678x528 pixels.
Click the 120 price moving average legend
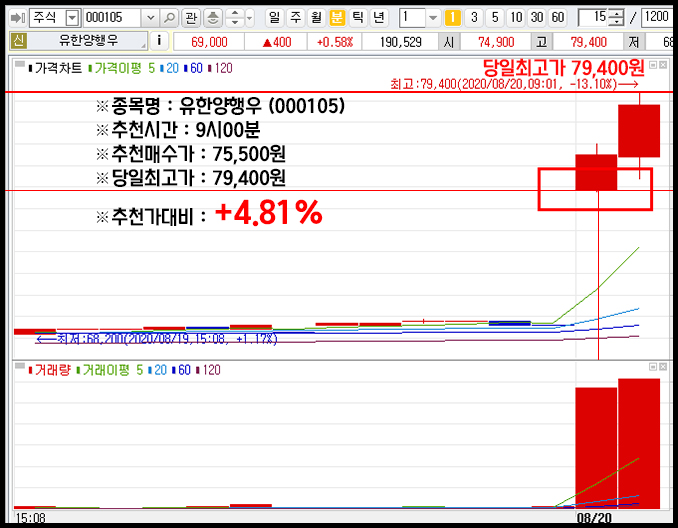coord(221,68)
